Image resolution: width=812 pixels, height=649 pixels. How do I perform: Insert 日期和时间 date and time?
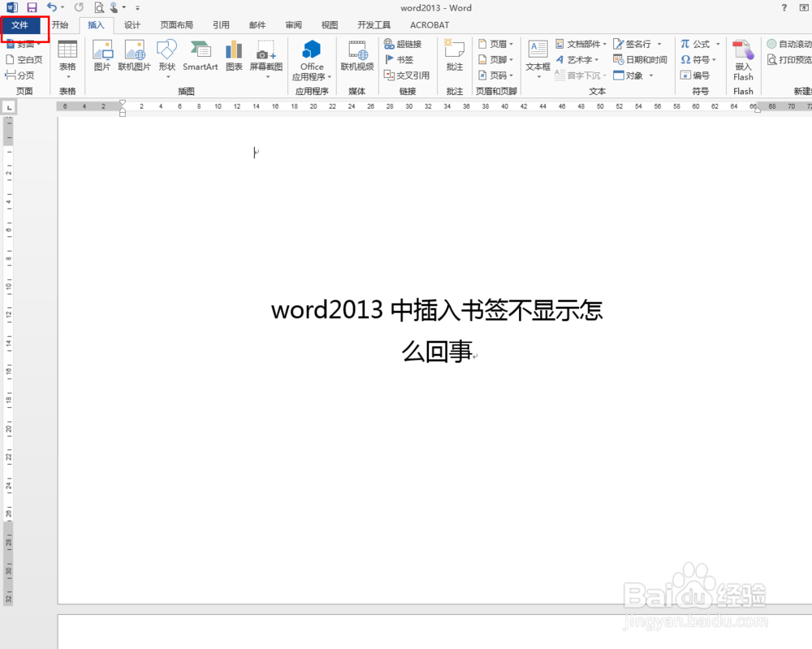[640, 59]
